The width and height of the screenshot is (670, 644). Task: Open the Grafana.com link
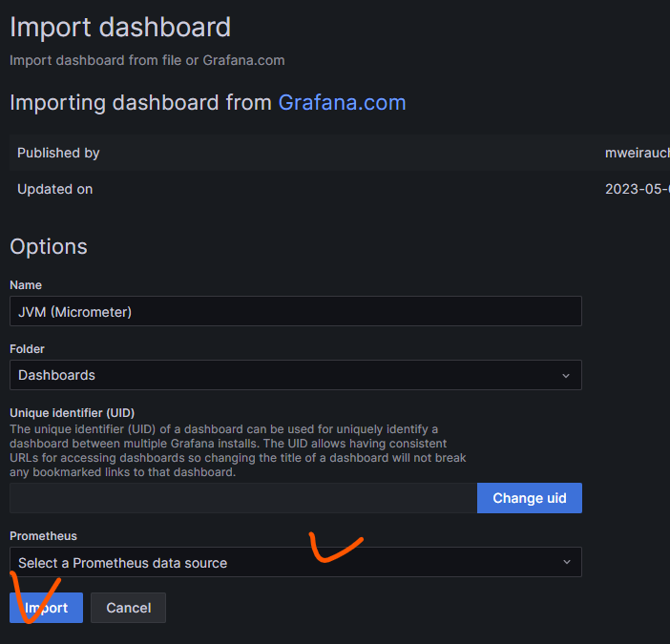[x=342, y=103]
